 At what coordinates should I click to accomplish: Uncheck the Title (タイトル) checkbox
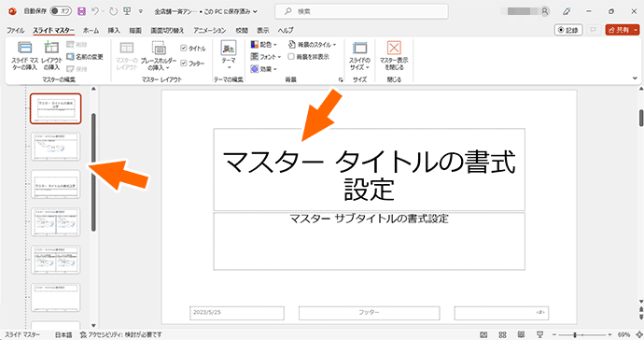pos(184,48)
